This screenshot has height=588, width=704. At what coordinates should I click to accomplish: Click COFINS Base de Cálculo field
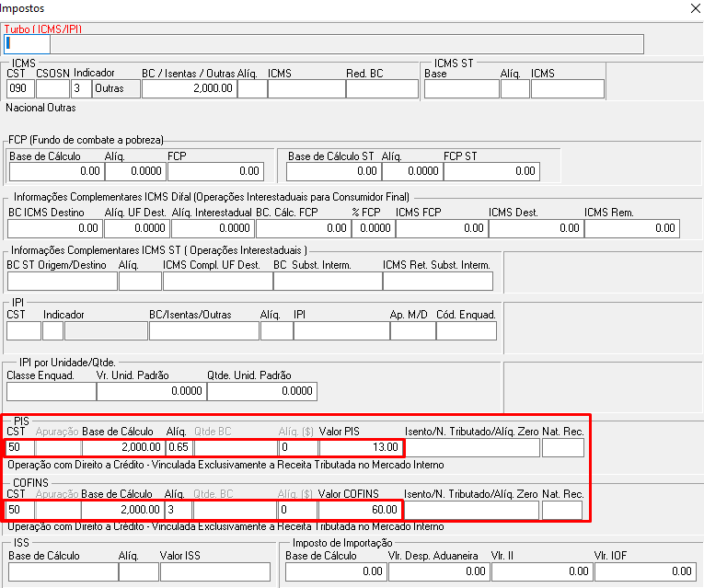click(122, 510)
